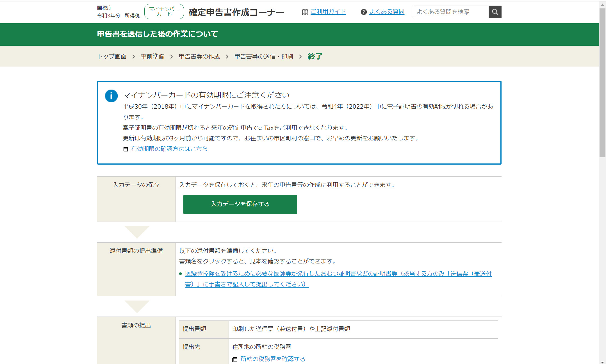Viewport: 606px width, 364px height.
Task: Click the search magnifier icon button
Action: [495, 12]
